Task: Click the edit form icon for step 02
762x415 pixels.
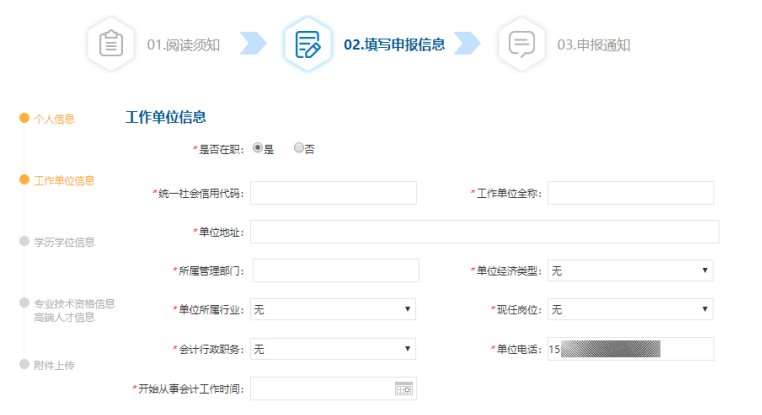Action: [307, 45]
